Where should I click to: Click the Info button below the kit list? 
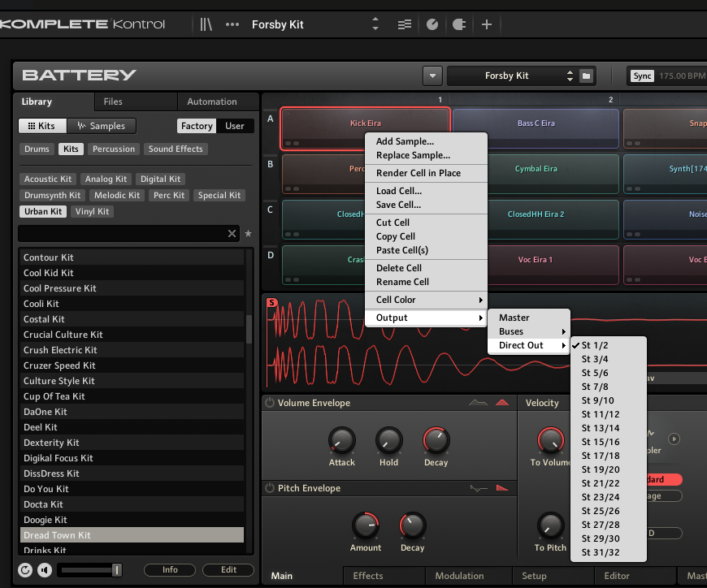170,570
